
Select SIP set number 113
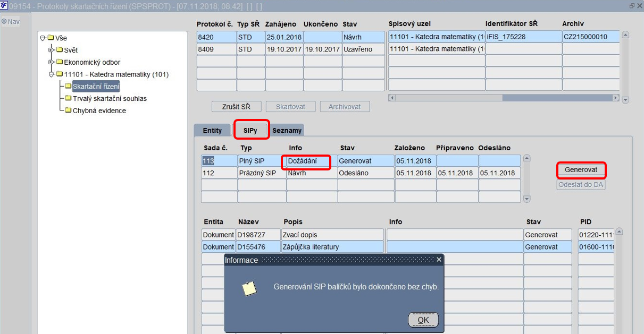click(219, 160)
